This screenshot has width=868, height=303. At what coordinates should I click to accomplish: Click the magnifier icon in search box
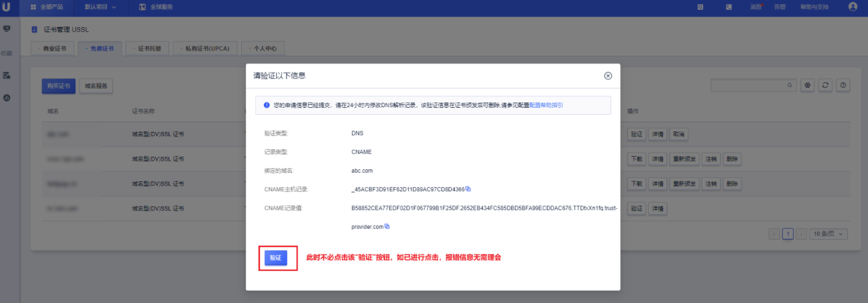point(791,85)
